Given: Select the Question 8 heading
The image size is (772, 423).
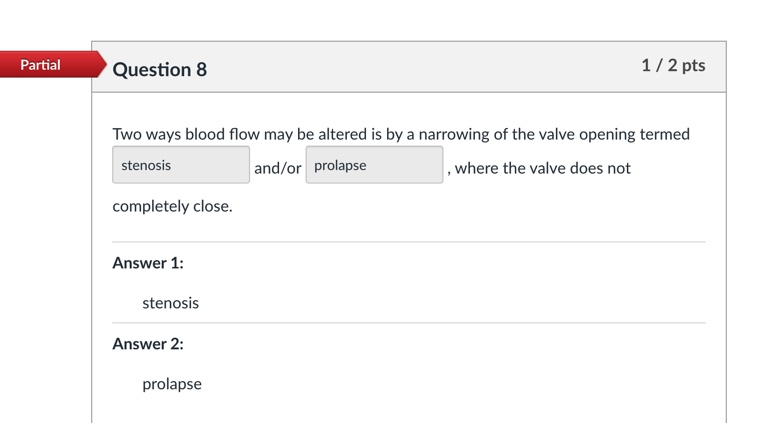Looking at the screenshot, I should 160,69.
